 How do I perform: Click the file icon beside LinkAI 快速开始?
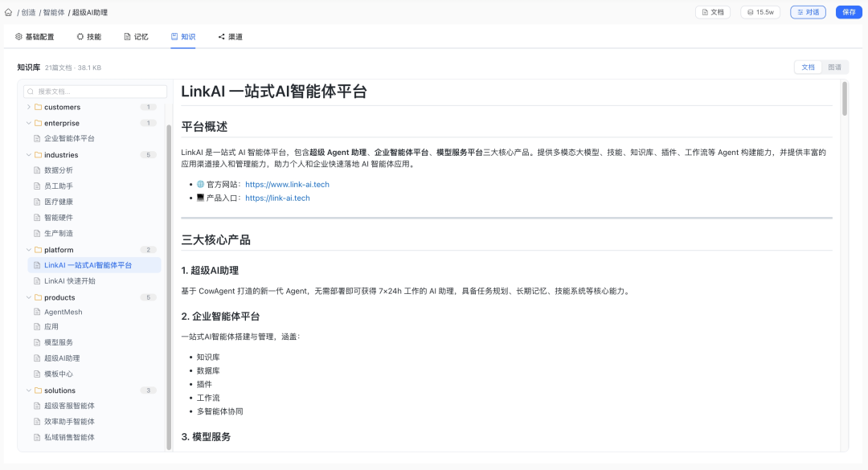pyautogui.click(x=37, y=280)
